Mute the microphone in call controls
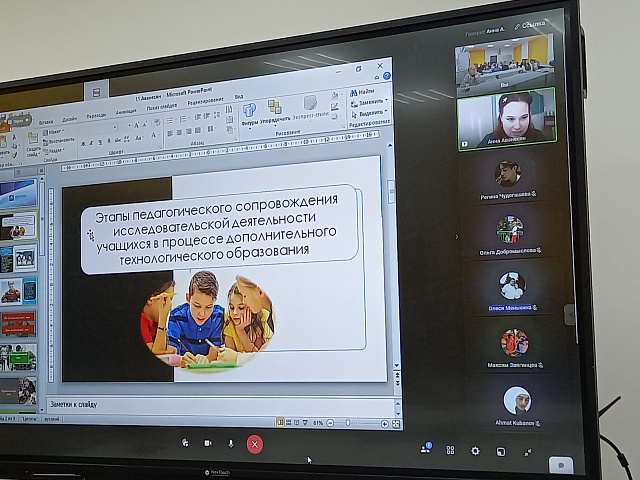This screenshot has width=640, height=480. (231, 442)
